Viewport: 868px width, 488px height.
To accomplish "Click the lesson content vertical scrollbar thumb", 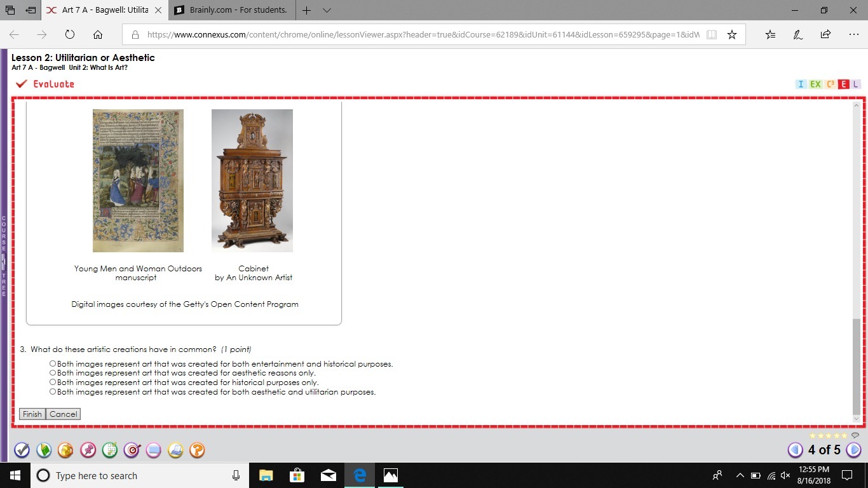I will (856, 366).
